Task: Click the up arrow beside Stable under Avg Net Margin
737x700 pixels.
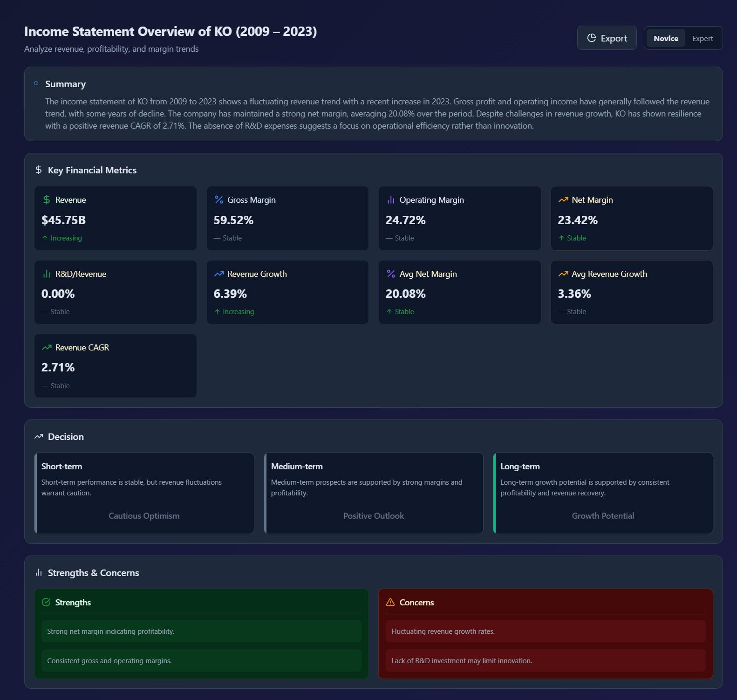Action: pos(389,311)
